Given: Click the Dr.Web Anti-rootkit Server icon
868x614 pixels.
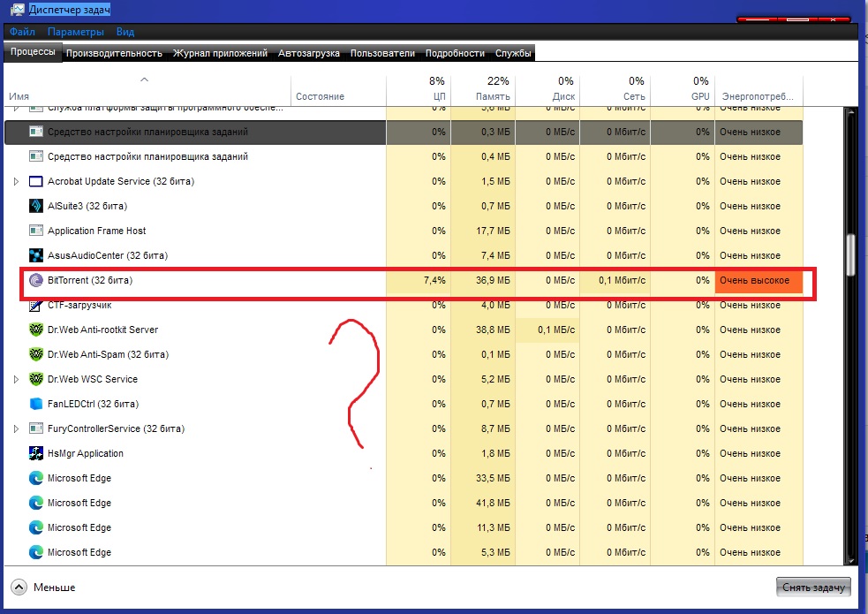Looking at the screenshot, I should click(36, 330).
